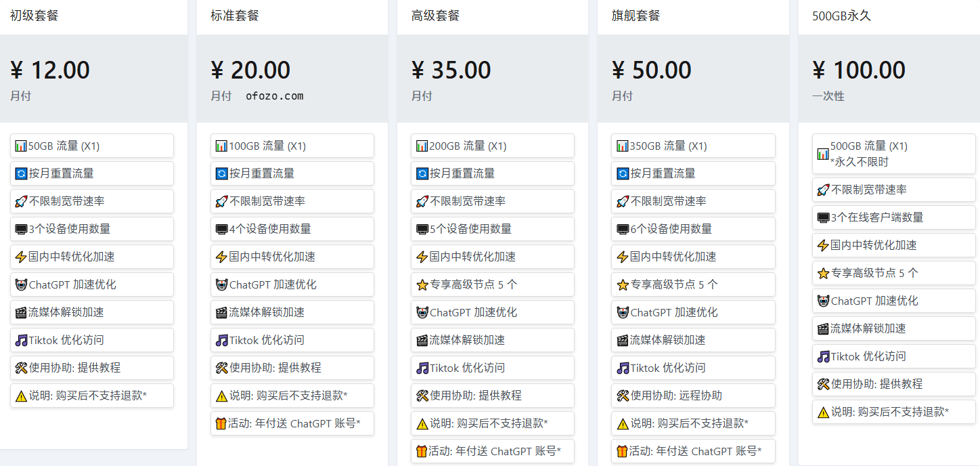Select the 旗舰套餐 plan title

click(636, 16)
